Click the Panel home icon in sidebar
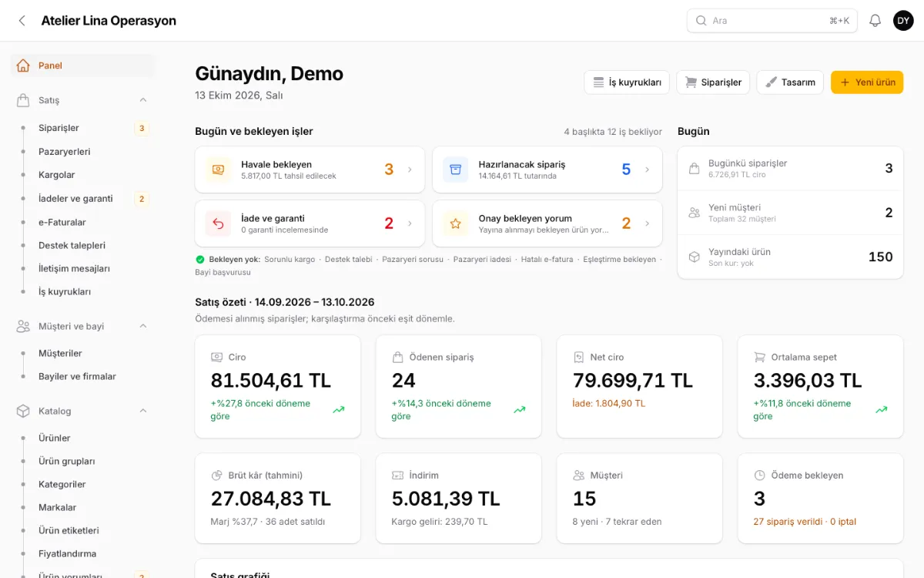 (x=23, y=66)
